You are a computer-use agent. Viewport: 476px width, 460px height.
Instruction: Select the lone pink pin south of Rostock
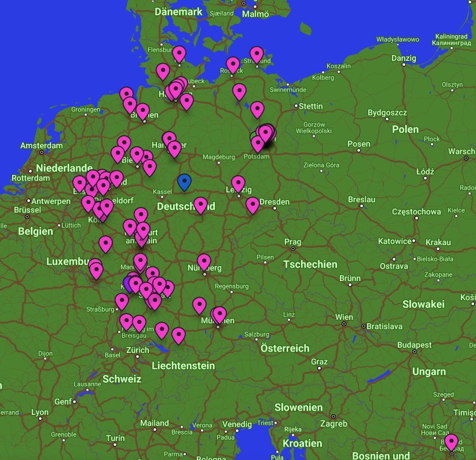point(239,92)
